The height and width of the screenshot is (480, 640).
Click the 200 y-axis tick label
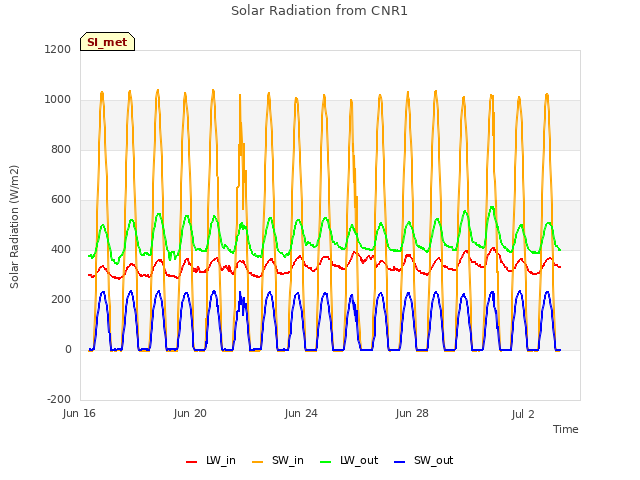point(61,300)
